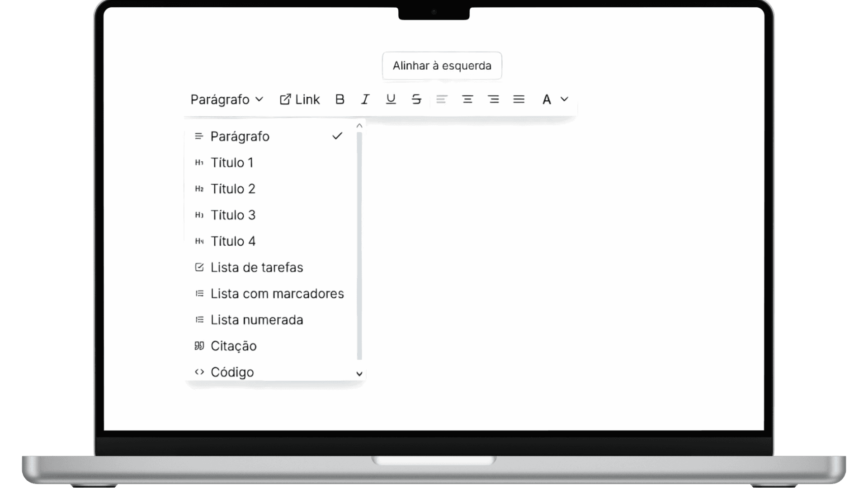This screenshot has width=868, height=488.
Task: Center align the text
Action: click(x=467, y=99)
